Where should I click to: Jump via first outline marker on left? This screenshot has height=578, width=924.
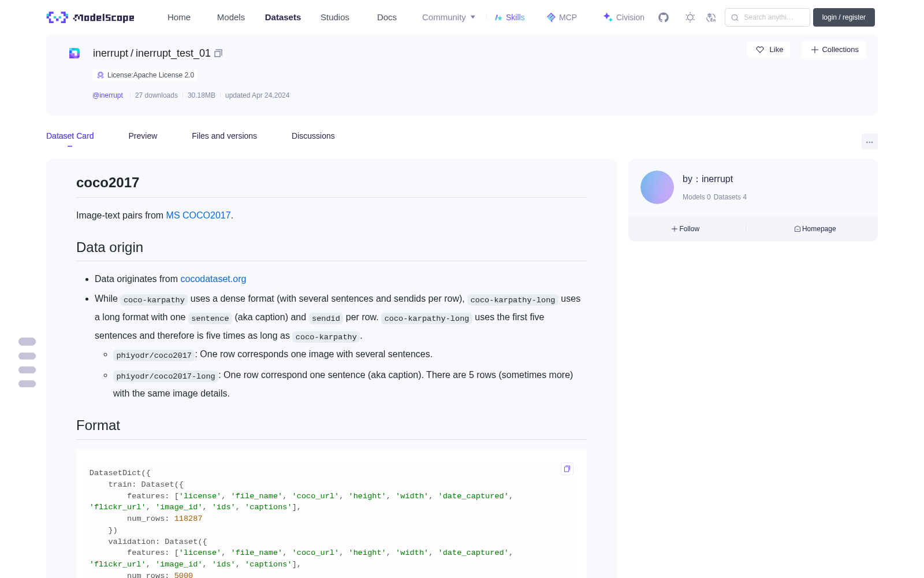click(x=27, y=342)
